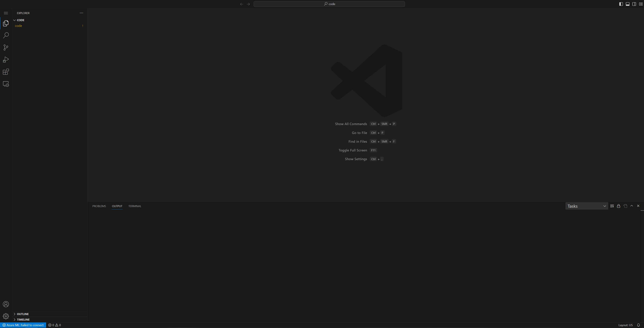Toggle primary side bar visibility
644x328 pixels.
621,4
